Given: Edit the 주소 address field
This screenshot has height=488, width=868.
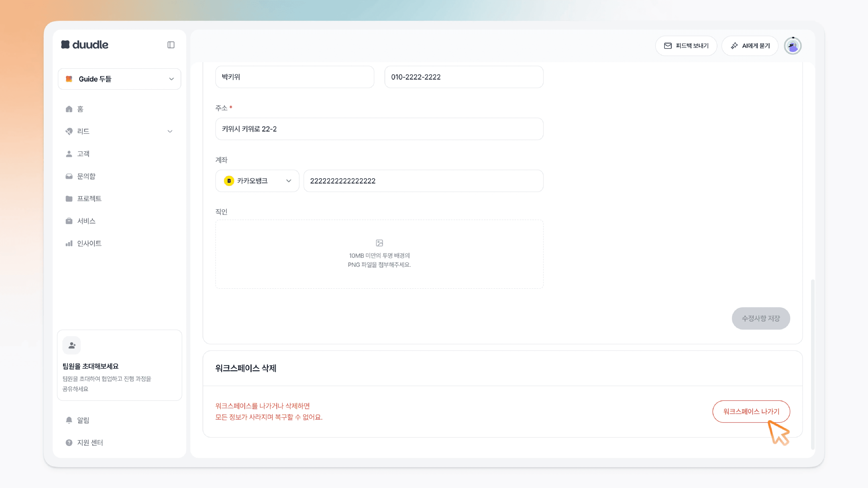Looking at the screenshot, I should click(x=379, y=129).
